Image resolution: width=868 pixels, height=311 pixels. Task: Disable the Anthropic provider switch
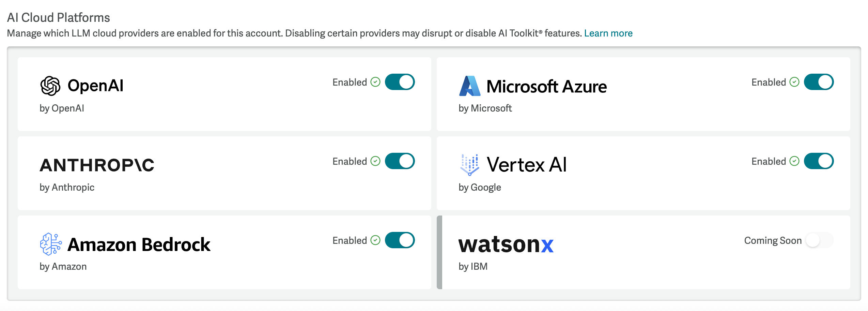pos(400,161)
